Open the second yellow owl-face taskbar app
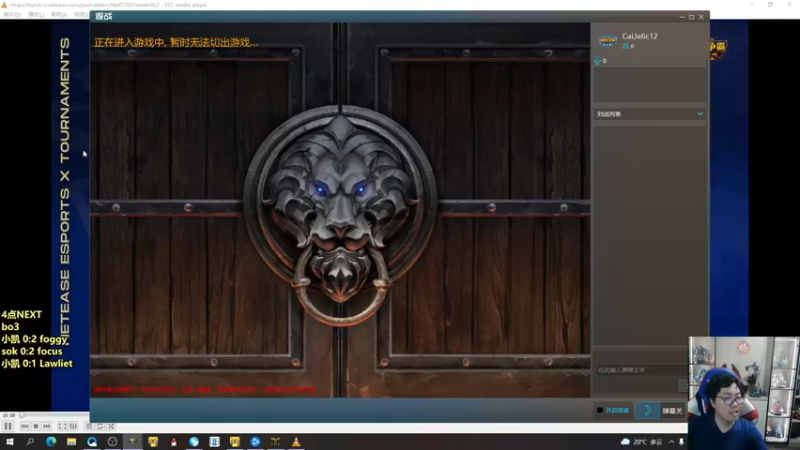The height and width of the screenshot is (450, 800). 235,442
